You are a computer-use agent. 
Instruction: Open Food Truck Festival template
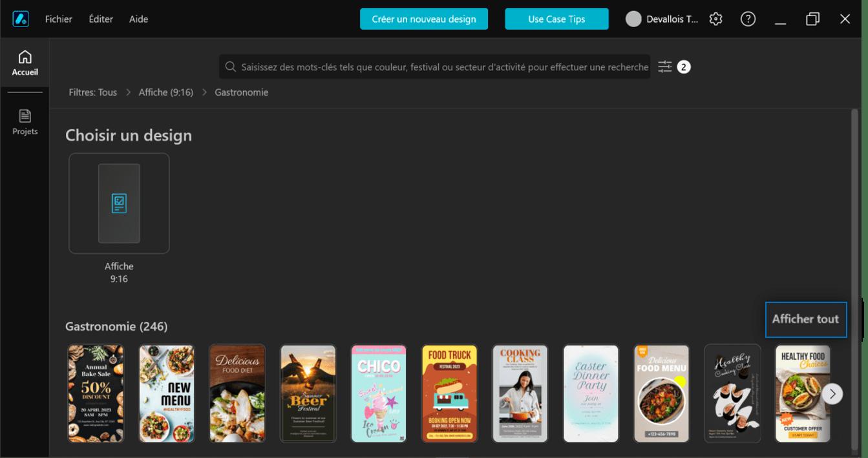click(450, 393)
